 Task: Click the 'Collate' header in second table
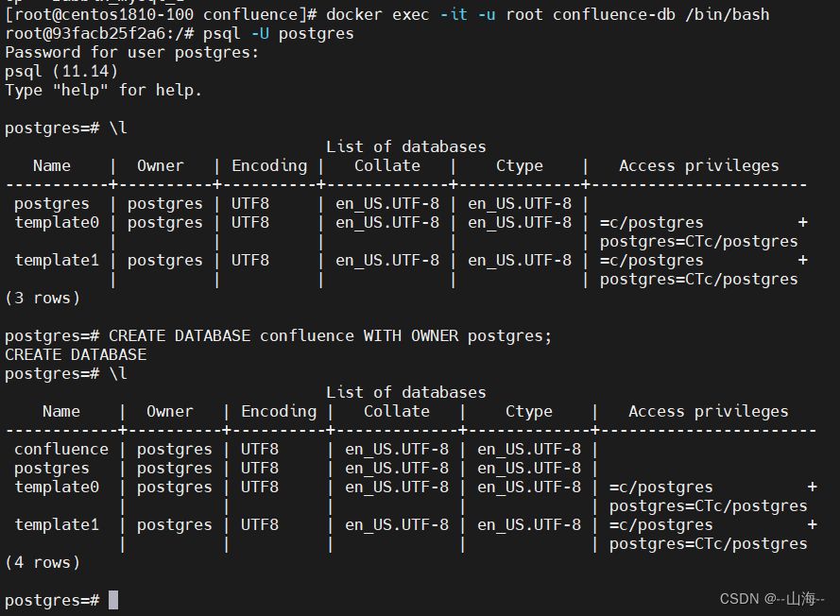pos(397,411)
